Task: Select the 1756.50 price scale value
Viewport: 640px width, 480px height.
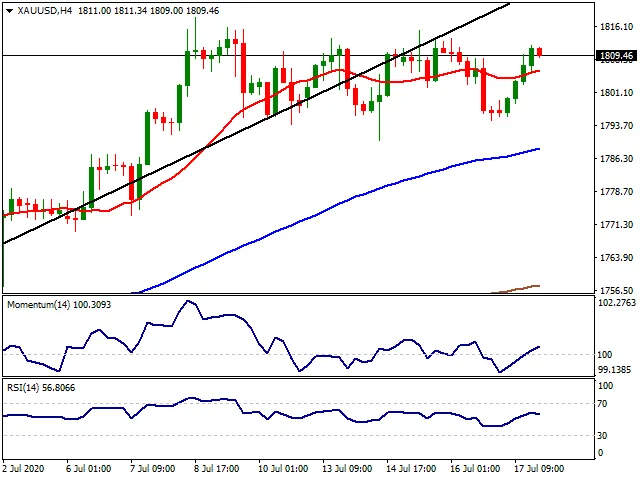Action: (616, 291)
